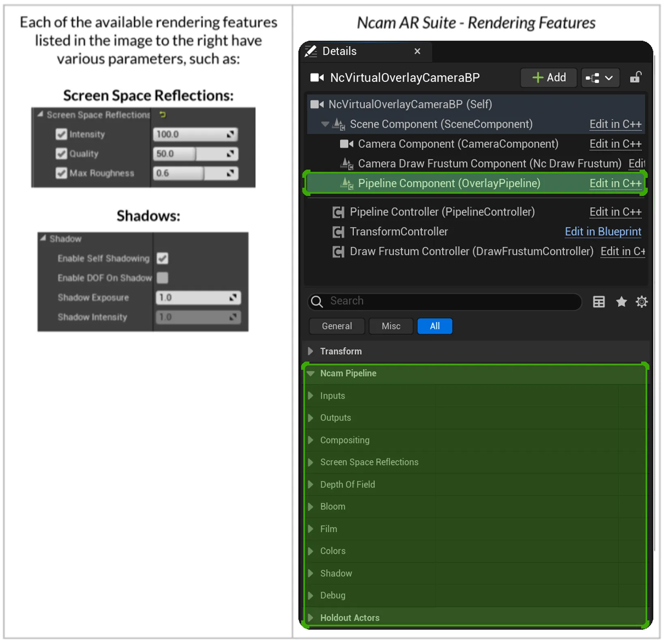Image resolution: width=666 pixels, height=644 pixels.
Task: Click the TransformController component icon
Action: pyautogui.click(x=338, y=232)
